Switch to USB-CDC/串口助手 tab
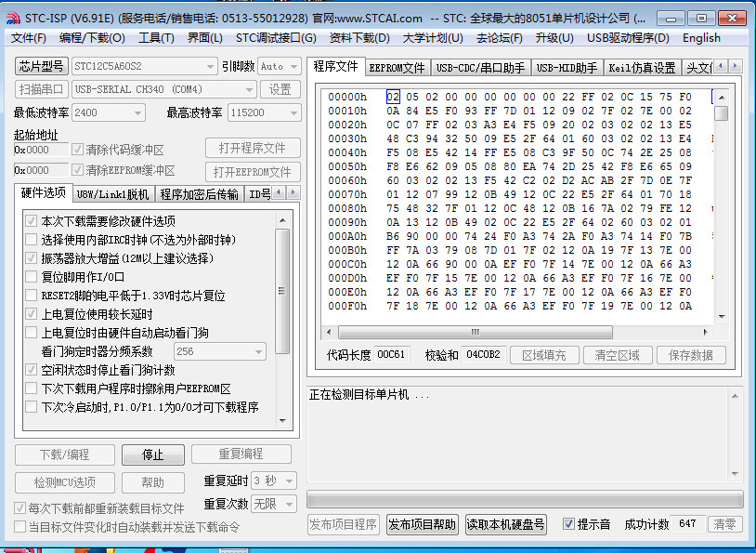 [480, 68]
